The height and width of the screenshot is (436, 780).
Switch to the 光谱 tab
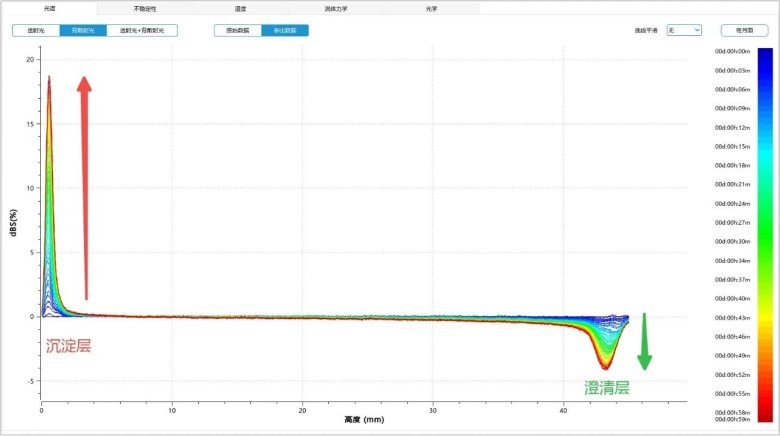[x=48, y=7]
